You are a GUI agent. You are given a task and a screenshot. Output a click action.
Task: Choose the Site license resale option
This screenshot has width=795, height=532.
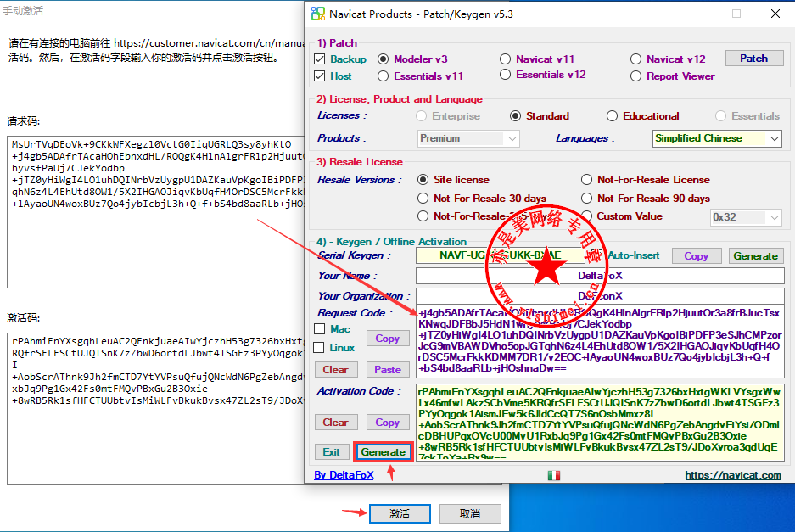pos(423,180)
